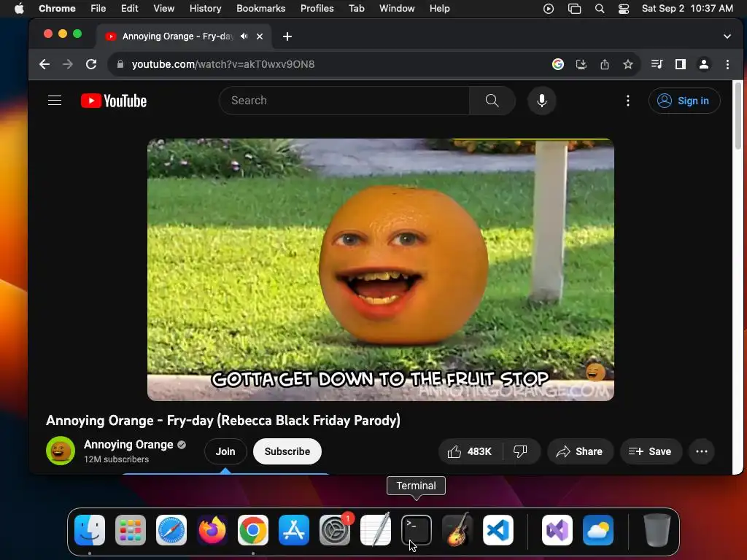
Task: Open TextEdit from the Dock
Action: tap(376, 530)
